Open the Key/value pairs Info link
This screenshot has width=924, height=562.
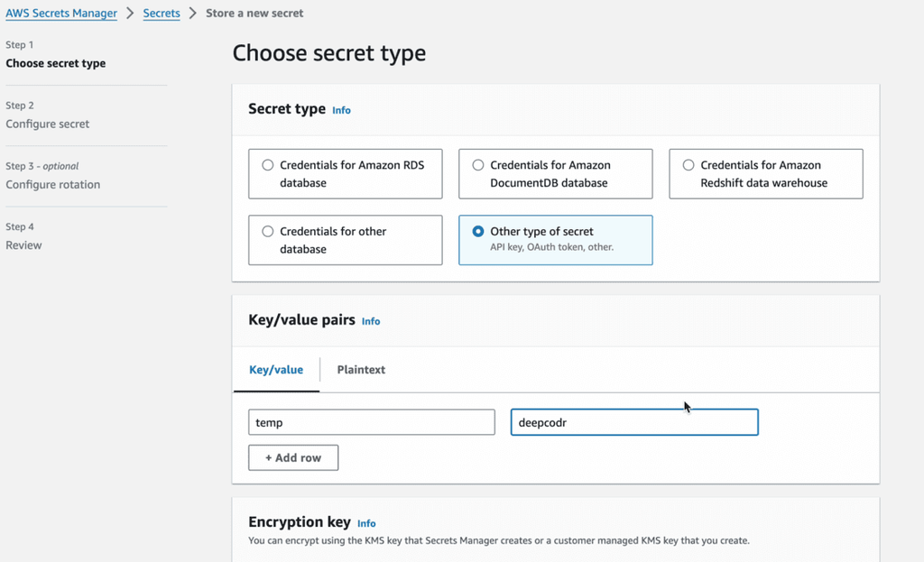pyautogui.click(x=370, y=321)
